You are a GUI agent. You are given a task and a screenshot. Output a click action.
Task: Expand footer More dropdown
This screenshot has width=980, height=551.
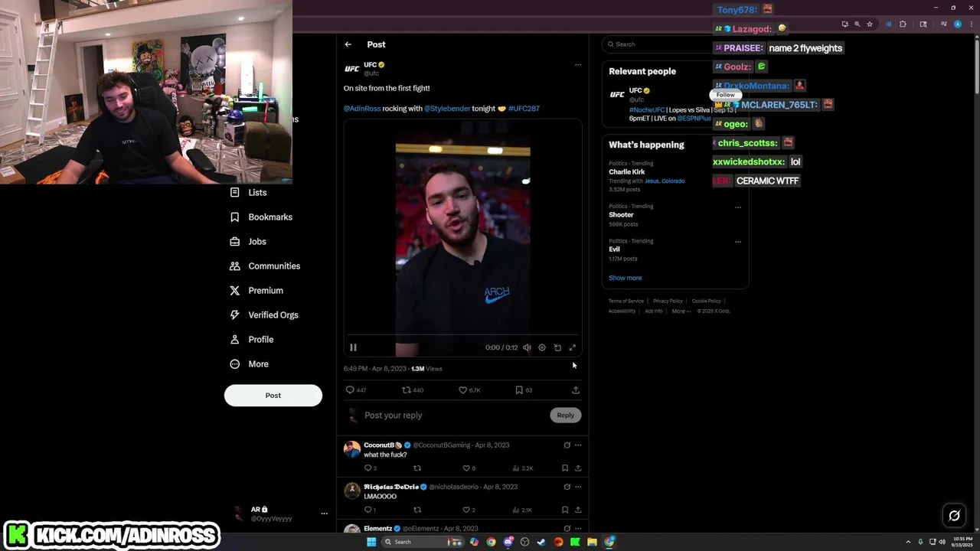681,311
